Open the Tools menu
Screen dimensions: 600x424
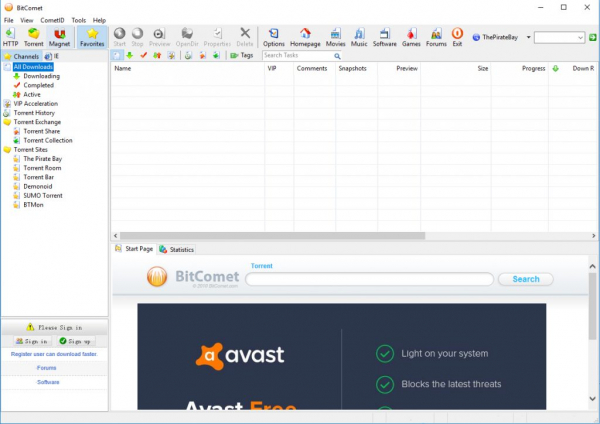(x=78, y=20)
